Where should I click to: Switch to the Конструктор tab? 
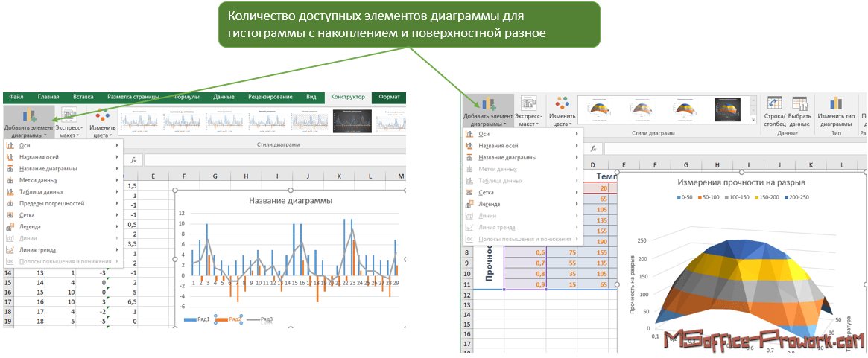(348, 97)
